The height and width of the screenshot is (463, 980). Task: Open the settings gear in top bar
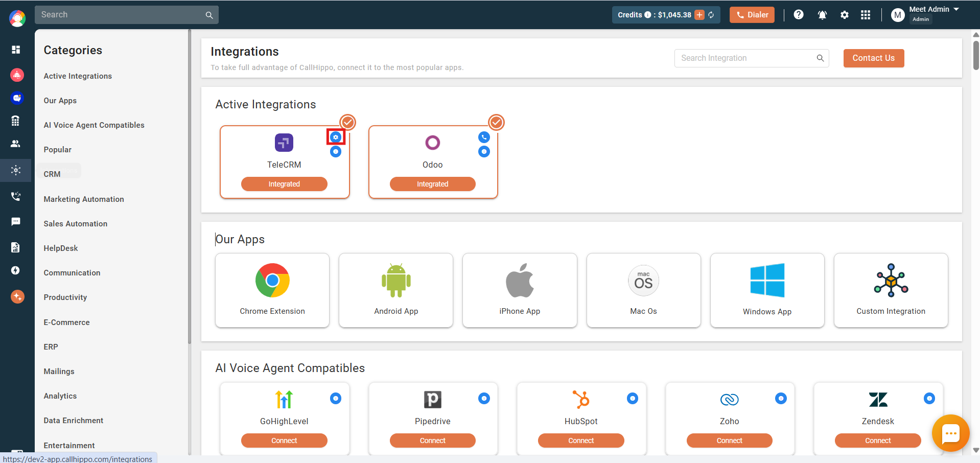[845, 15]
